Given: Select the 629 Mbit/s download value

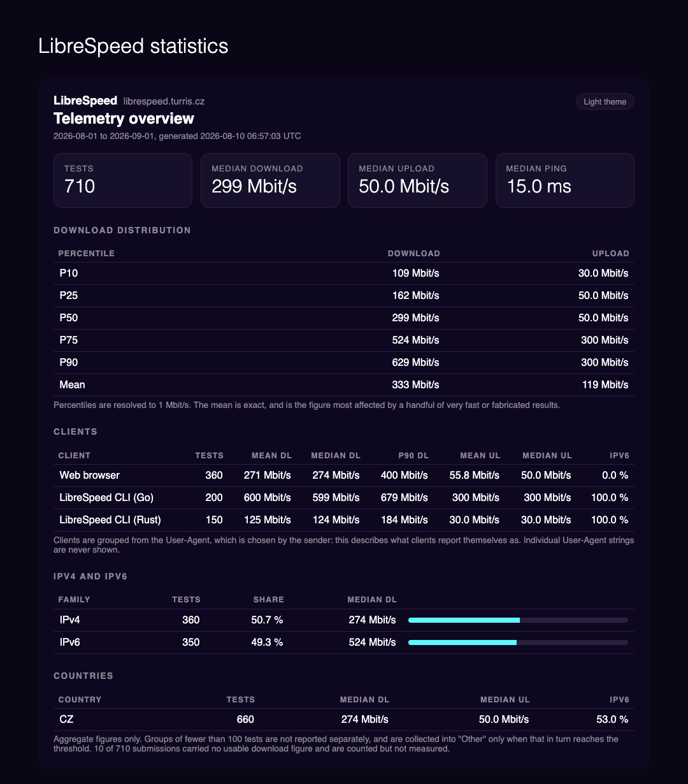Looking at the screenshot, I should [x=415, y=363].
